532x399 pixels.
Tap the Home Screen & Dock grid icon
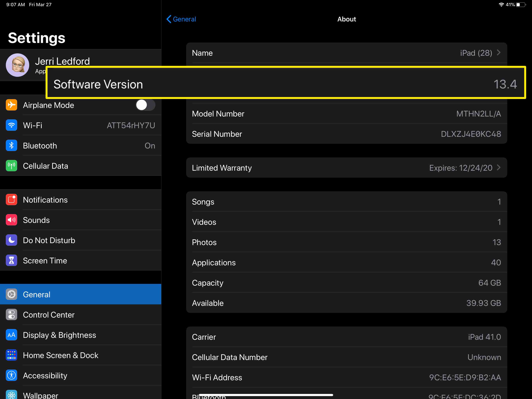pyautogui.click(x=11, y=355)
